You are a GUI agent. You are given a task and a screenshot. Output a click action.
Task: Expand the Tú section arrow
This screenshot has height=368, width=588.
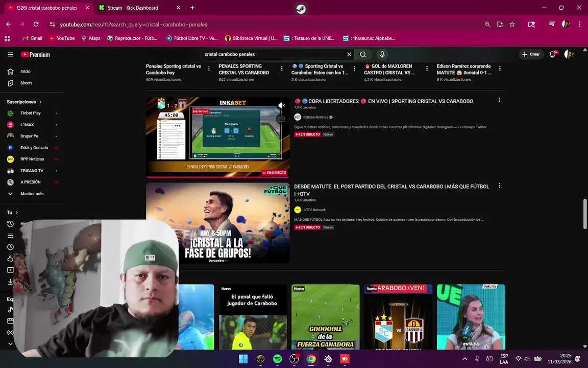[16, 213]
